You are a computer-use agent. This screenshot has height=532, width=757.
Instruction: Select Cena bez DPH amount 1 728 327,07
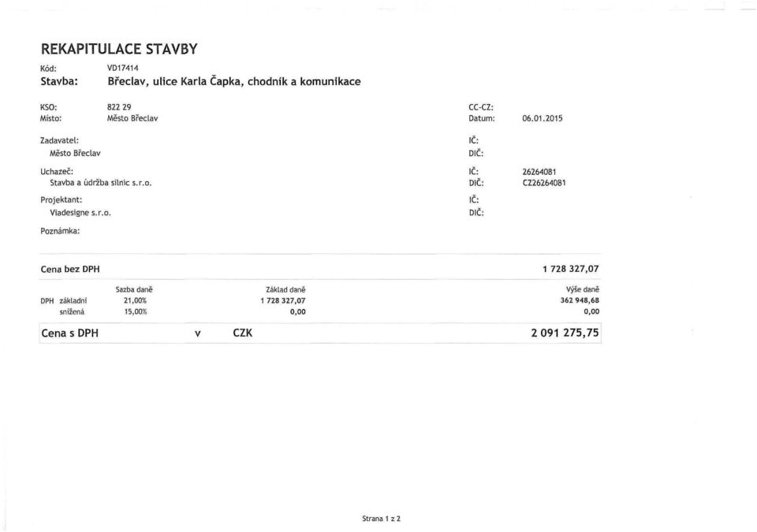click(x=571, y=269)
